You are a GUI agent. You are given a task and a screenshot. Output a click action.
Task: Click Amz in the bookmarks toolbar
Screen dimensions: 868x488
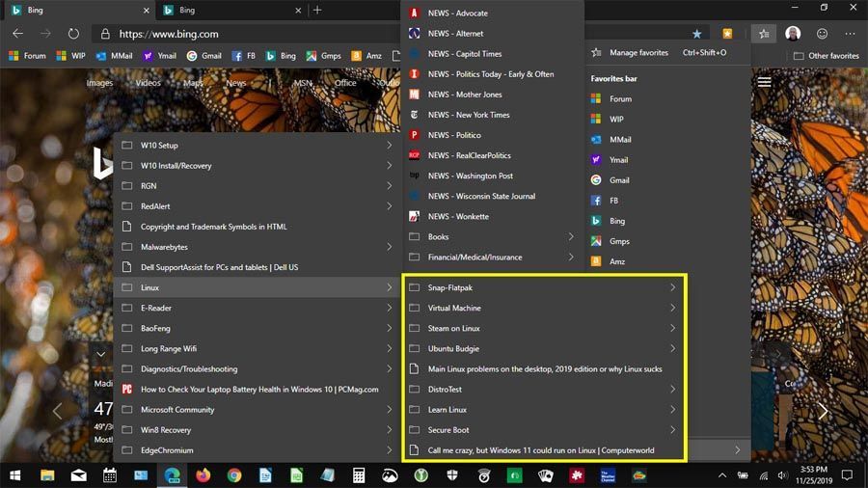[366, 56]
